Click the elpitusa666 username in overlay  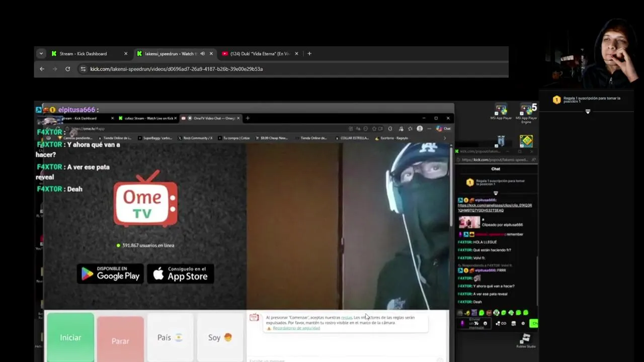[x=76, y=110]
